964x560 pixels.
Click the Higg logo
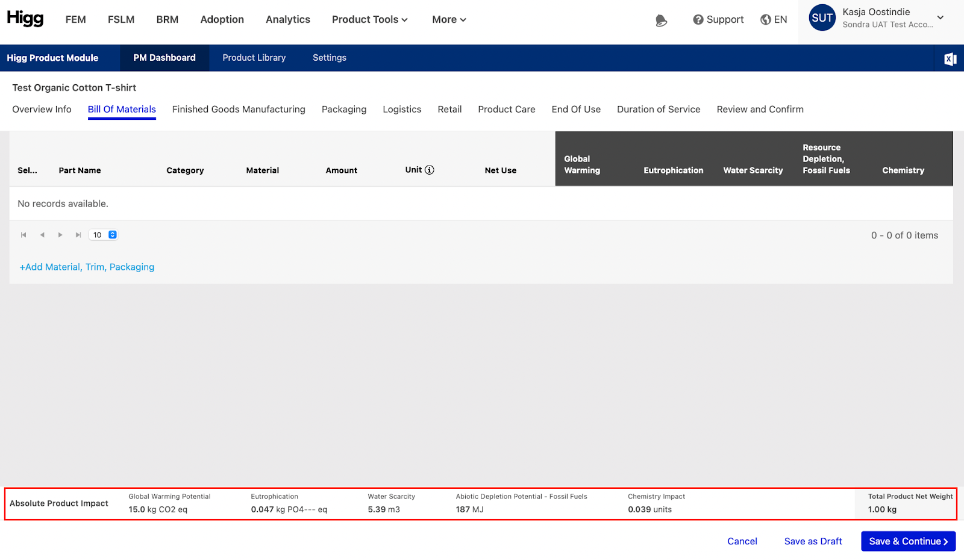tap(25, 19)
